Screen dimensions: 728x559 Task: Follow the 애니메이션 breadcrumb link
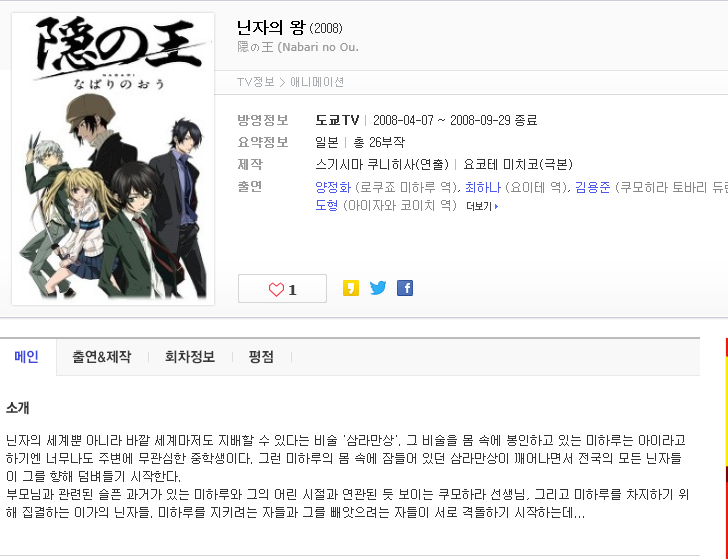[x=317, y=82]
